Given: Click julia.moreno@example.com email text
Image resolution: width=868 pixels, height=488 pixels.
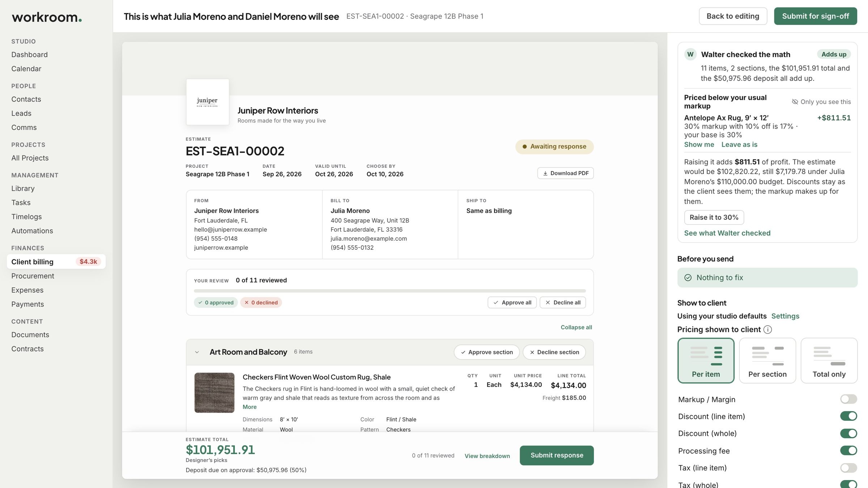Looking at the screenshot, I should (x=369, y=239).
